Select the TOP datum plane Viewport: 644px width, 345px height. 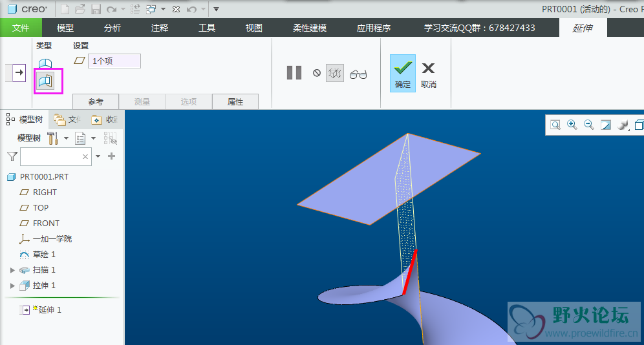click(41, 208)
